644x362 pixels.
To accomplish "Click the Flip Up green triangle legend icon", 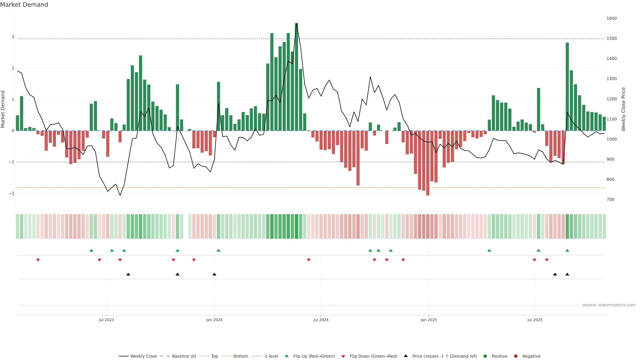I will point(286,356).
